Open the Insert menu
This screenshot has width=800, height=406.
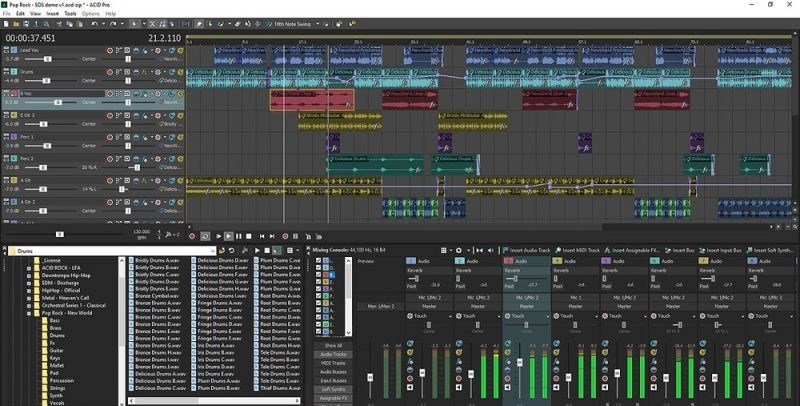(53, 13)
